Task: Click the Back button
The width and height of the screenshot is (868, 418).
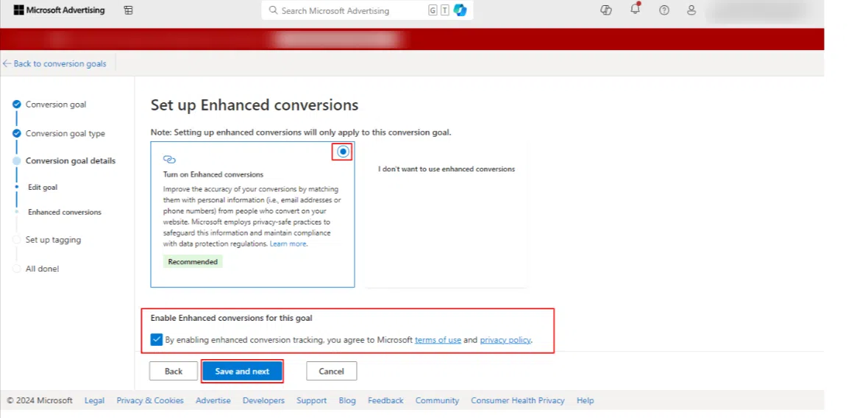Action: click(174, 371)
